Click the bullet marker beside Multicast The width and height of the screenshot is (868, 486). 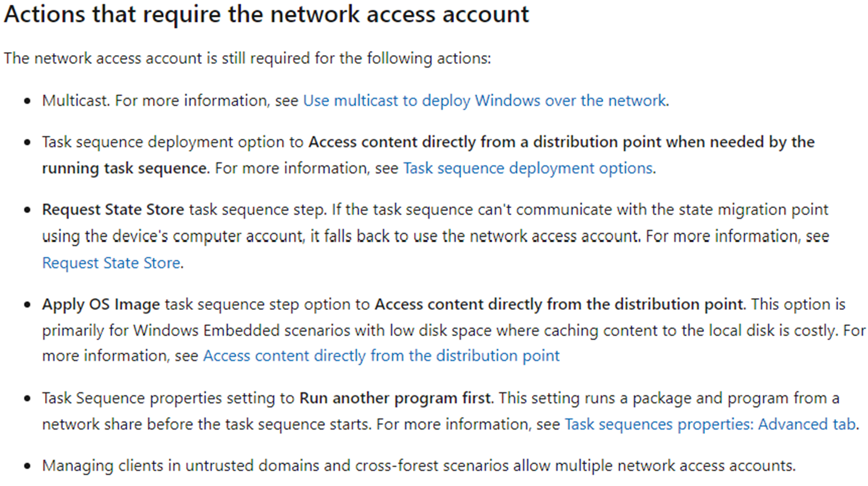coord(27,101)
